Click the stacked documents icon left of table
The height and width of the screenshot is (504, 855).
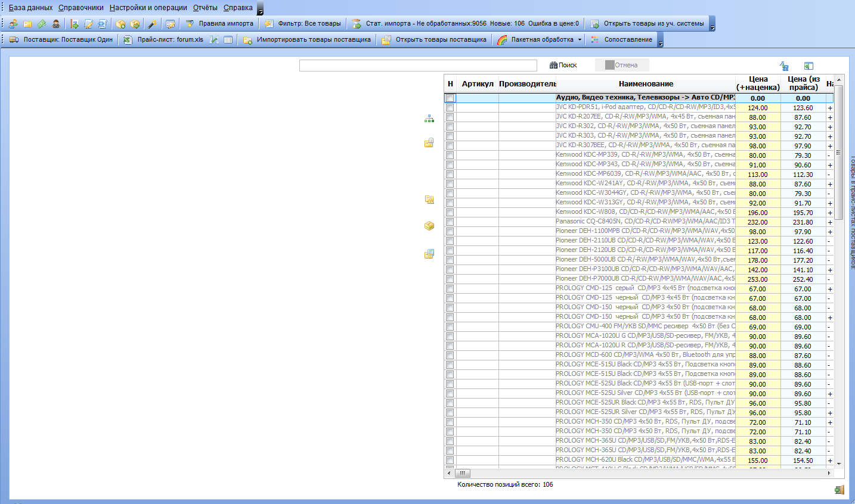429,254
